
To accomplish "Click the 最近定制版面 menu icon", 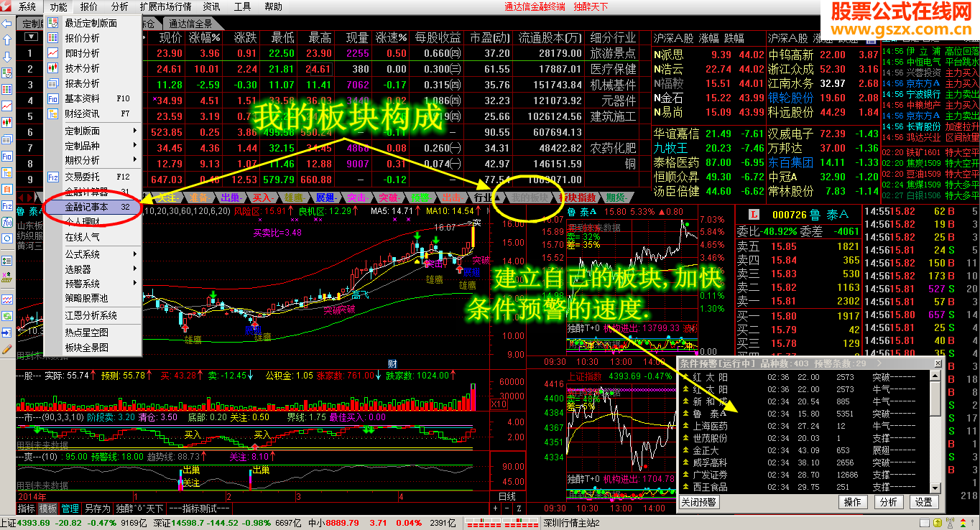I will coord(53,23).
